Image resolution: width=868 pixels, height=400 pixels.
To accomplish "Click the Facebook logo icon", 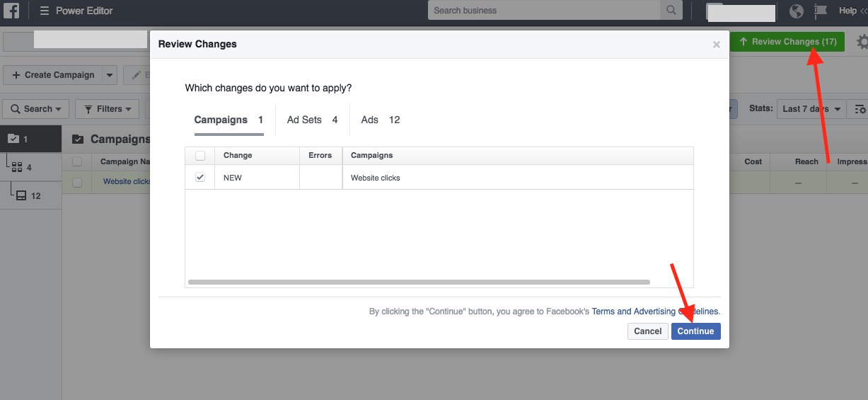I will (x=11, y=11).
